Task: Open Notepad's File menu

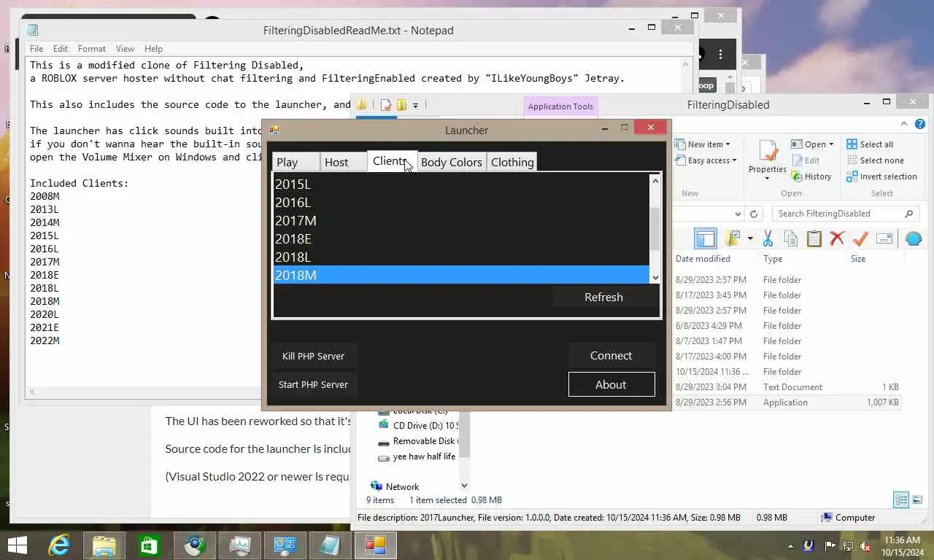Action: click(x=36, y=49)
